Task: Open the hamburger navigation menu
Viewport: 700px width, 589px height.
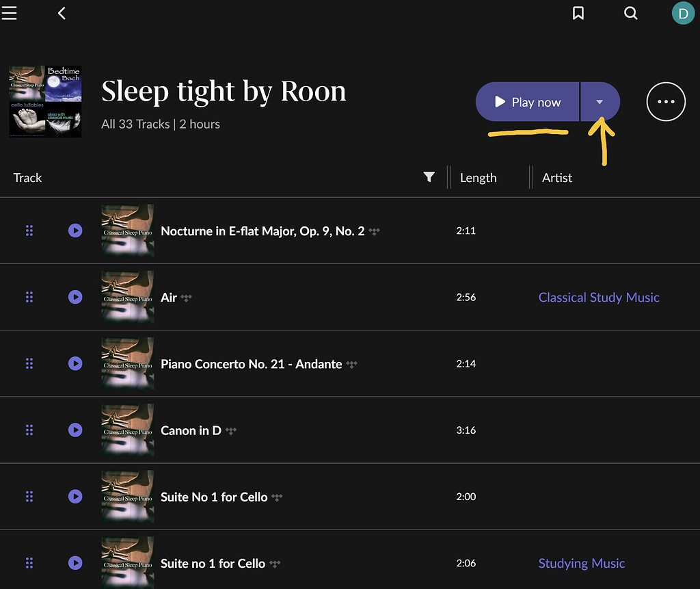Action: 10,12
